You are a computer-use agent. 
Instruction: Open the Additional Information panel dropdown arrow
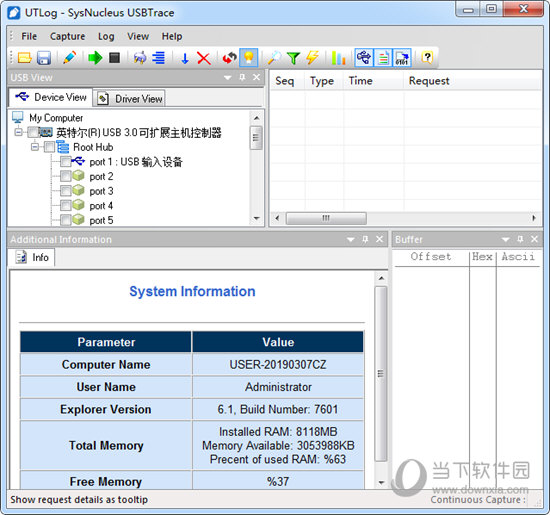[x=350, y=240]
